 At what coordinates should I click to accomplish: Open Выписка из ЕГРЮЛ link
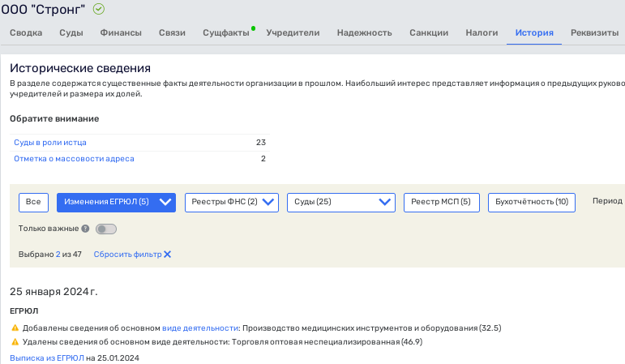(47, 358)
